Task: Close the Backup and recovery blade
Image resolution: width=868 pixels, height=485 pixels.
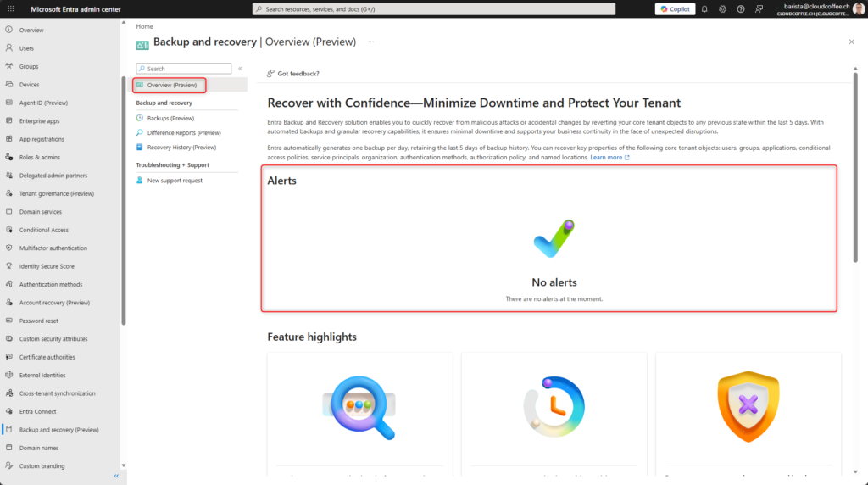Action: pos(851,42)
